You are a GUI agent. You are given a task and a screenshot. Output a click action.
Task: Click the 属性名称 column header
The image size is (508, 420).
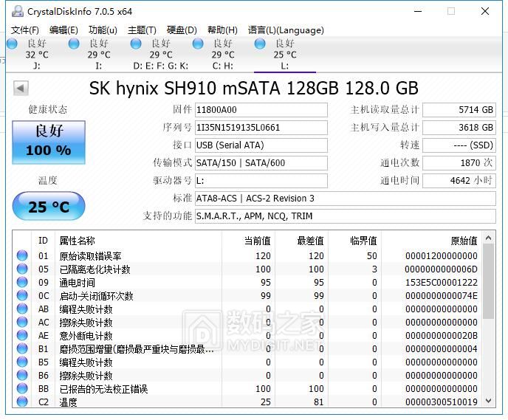(138, 241)
